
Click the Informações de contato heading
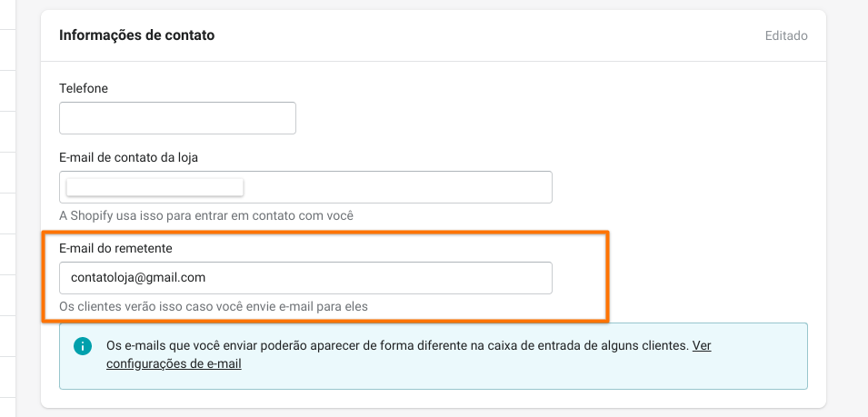(136, 35)
